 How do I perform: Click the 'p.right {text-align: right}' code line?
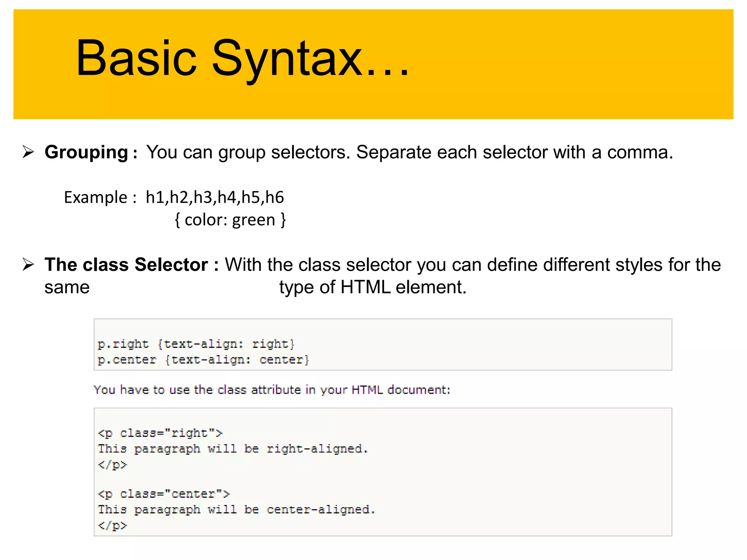point(196,344)
